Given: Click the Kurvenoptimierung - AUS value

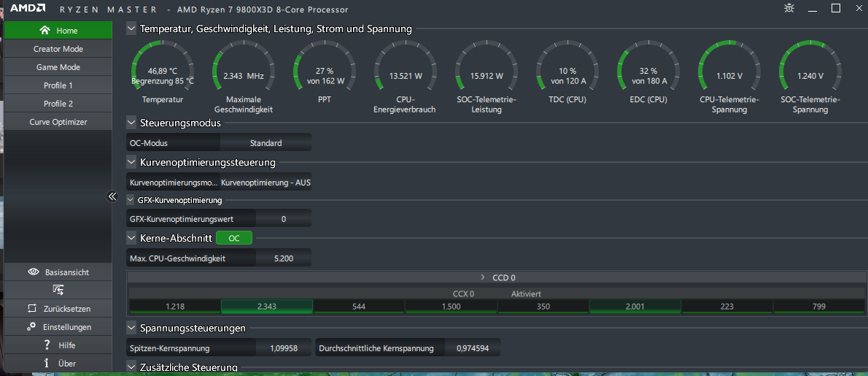Looking at the screenshot, I should click(x=266, y=183).
